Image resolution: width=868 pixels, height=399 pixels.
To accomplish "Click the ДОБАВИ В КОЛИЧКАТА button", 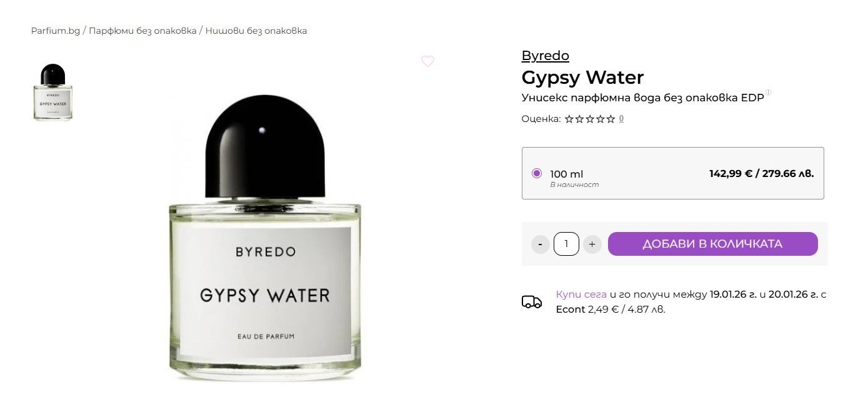I will tap(712, 244).
